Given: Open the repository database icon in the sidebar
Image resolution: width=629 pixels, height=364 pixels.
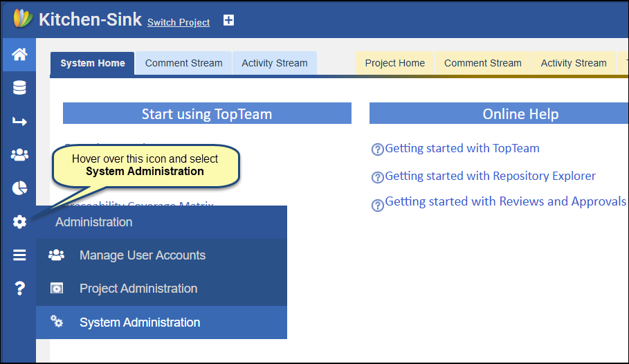Looking at the screenshot, I should [19, 87].
